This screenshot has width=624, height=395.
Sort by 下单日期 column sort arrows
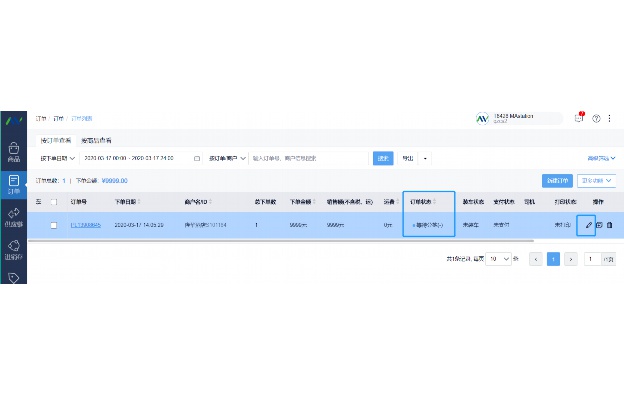139,202
